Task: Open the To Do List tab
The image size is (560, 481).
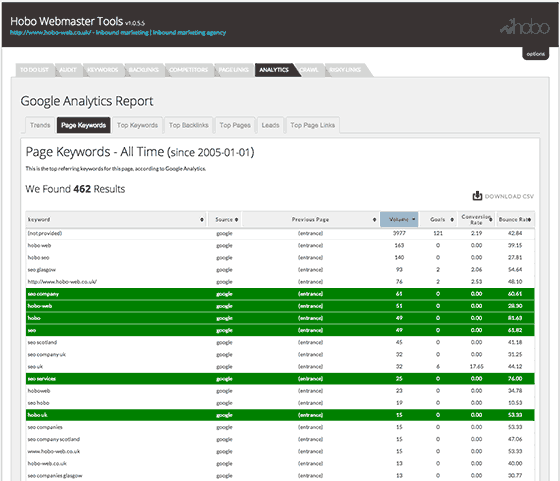Action: pyautogui.click(x=34, y=70)
